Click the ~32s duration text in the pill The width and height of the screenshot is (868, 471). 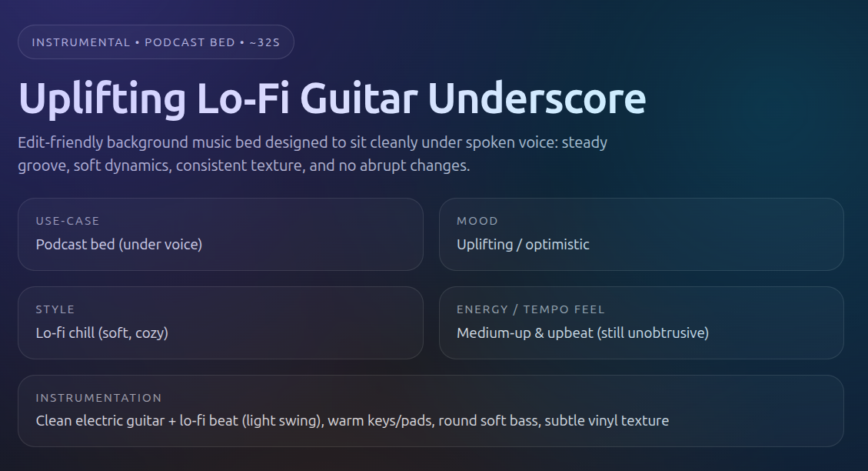coord(263,42)
